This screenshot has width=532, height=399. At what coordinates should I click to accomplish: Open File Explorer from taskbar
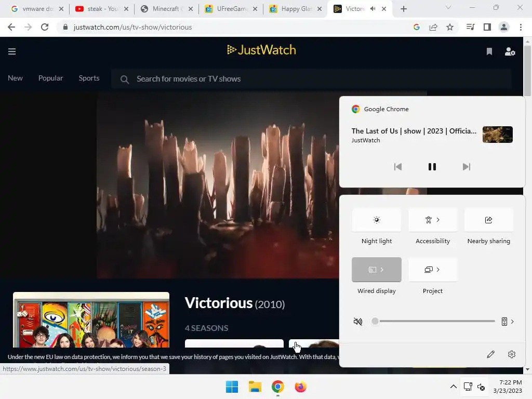click(255, 387)
